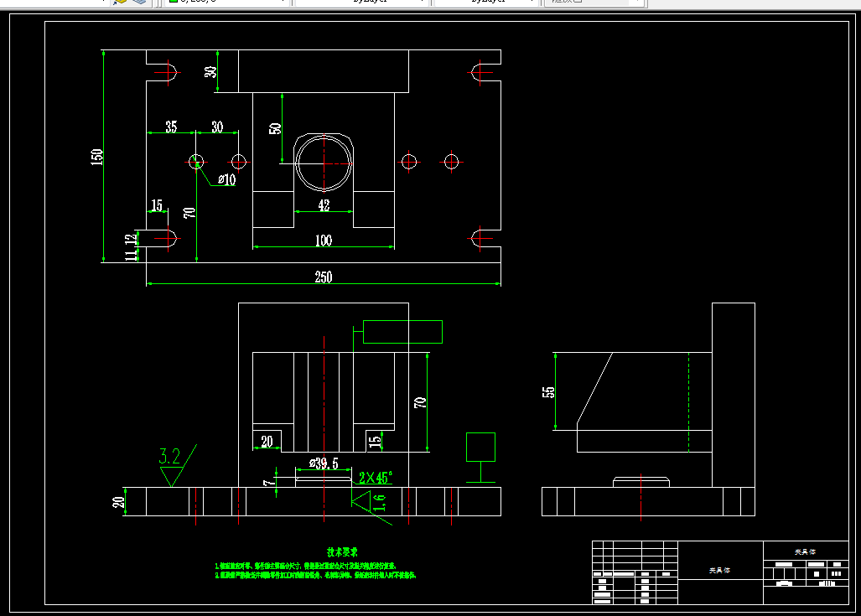Click the 11 dimension text beside 12
The height and width of the screenshot is (616, 861).
coord(130,255)
